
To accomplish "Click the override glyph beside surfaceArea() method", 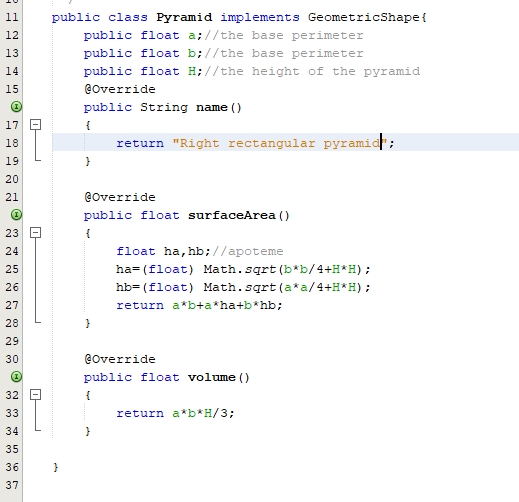I will coord(16,215).
